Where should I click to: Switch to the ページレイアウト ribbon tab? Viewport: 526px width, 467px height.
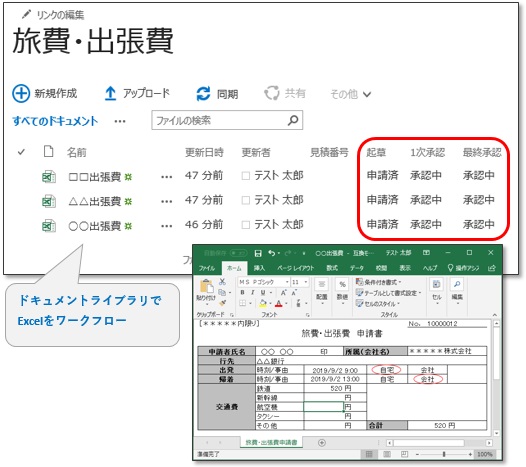point(296,268)
